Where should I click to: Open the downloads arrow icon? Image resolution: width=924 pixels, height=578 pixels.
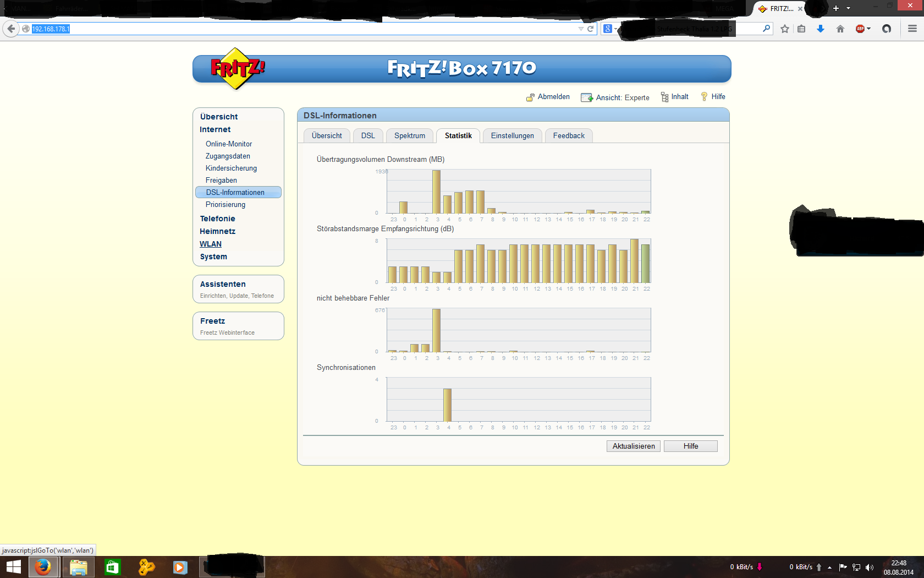(x=821, y=29)
